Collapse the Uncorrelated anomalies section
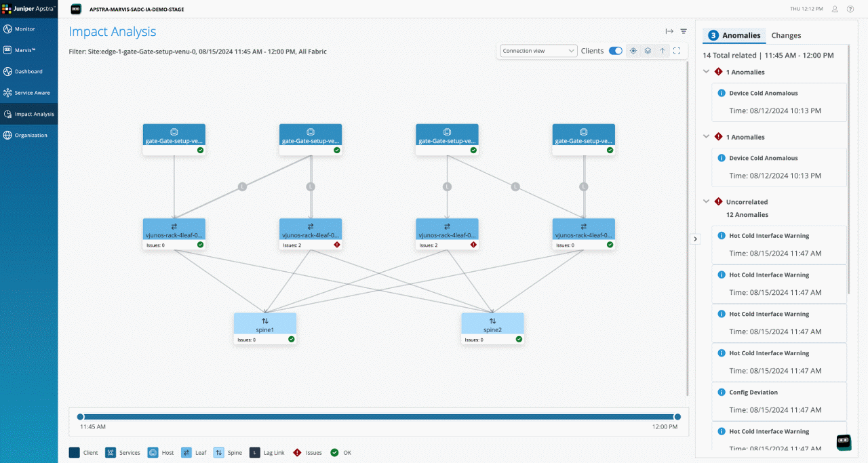The width and height of the screenshot is (868, 463). pos(706,201)
